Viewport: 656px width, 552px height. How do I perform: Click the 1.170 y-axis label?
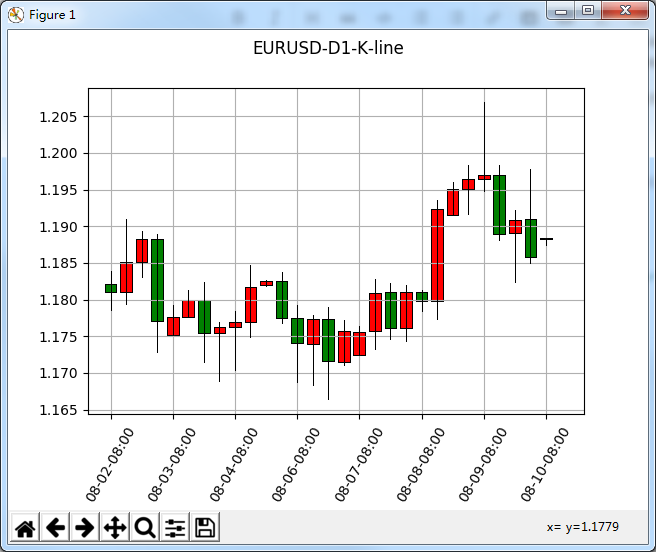coord(58,373)
